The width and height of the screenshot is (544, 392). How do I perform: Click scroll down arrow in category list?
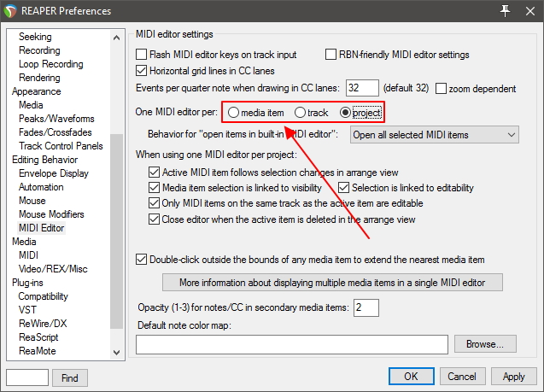coord(116,353)
